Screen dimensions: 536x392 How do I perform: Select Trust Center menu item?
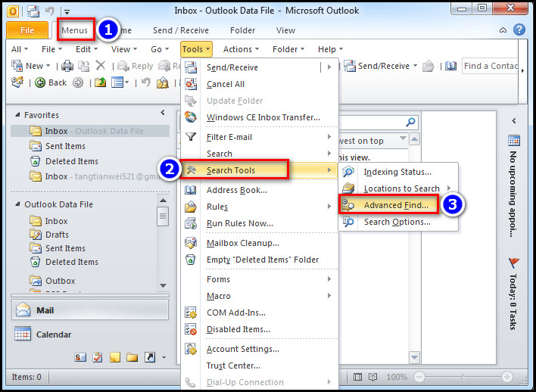pos(259,366)
